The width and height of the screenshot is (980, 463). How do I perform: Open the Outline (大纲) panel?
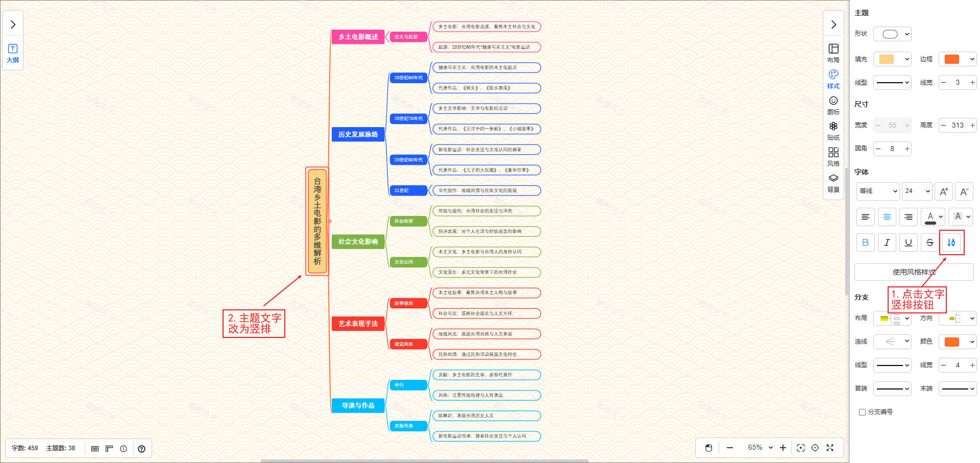pos(13,54)
